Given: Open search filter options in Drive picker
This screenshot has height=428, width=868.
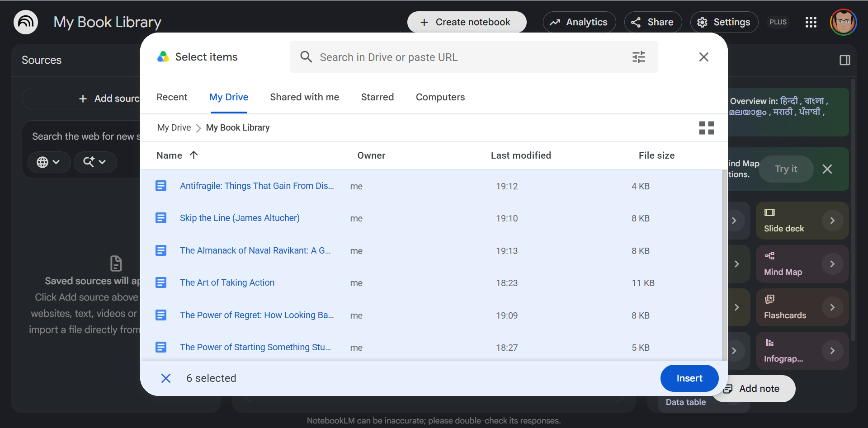Looking at the screenshot, I should pos(638,57).
